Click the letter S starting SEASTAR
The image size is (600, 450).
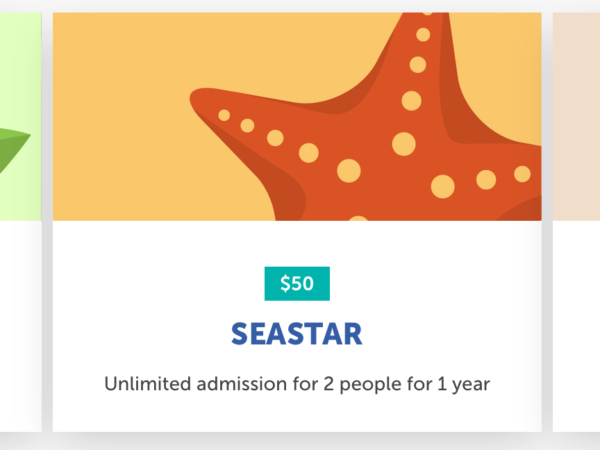[x=240, y=334]
